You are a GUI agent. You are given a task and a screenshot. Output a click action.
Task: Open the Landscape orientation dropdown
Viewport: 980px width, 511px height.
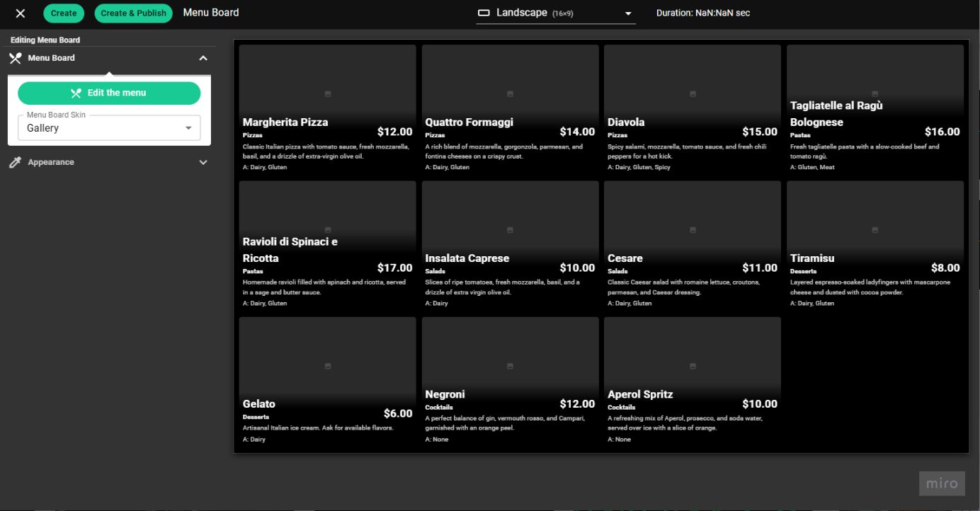(556, 13)
